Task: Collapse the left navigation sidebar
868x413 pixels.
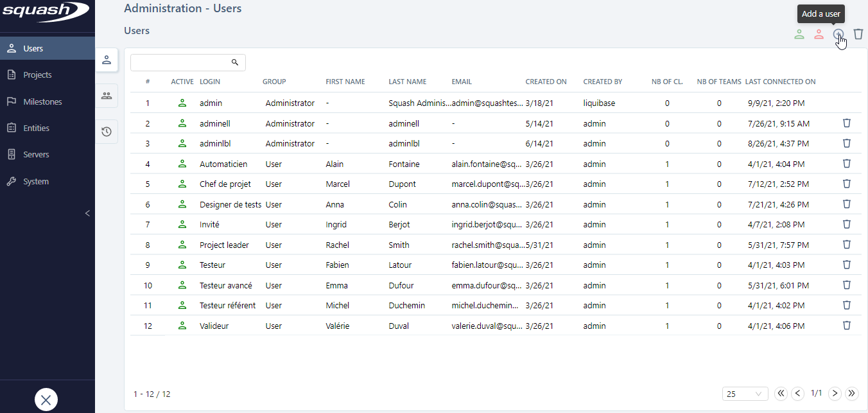Action: [88, 213]
